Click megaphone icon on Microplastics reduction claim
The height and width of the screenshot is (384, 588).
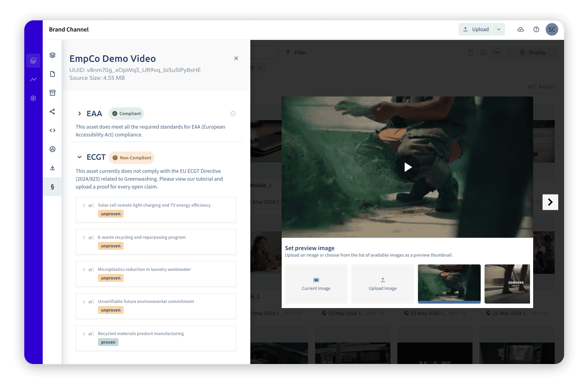click(91, 270)
